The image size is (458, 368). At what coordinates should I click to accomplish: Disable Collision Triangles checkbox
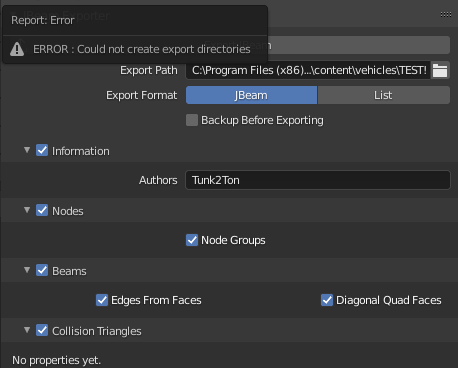[x=42, y=330]
